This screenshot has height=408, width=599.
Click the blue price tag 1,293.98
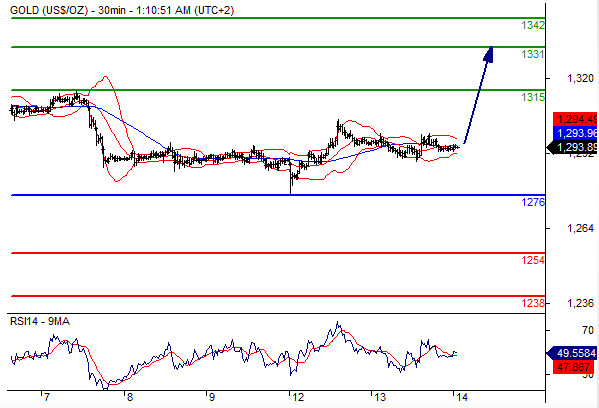click(575, 133)
